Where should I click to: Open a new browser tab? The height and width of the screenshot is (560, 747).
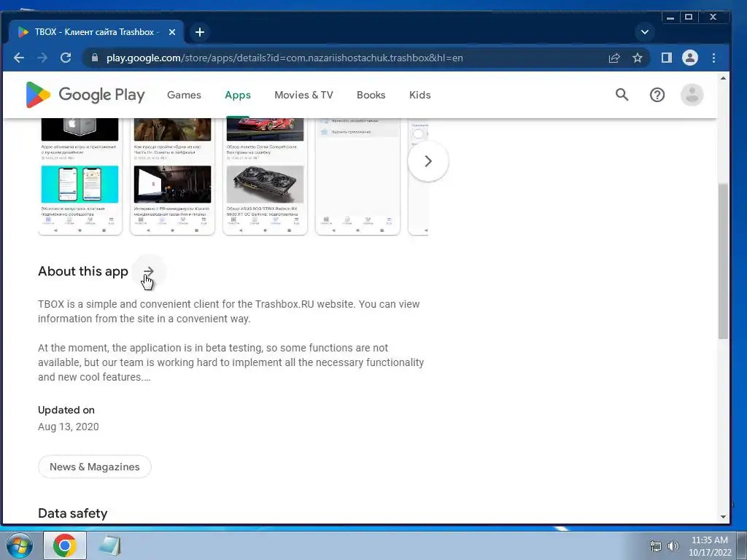(x=200, y=32)
